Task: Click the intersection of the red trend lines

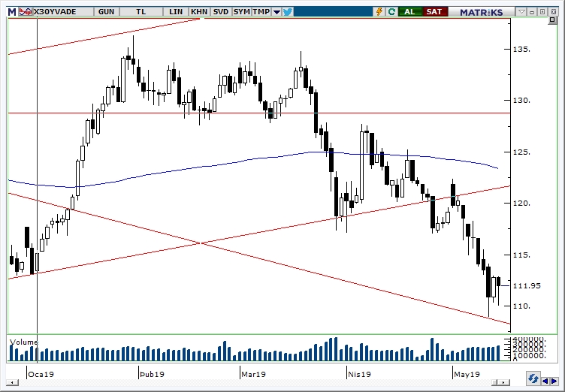Action: pyautogui.click(x=201, y=243)
